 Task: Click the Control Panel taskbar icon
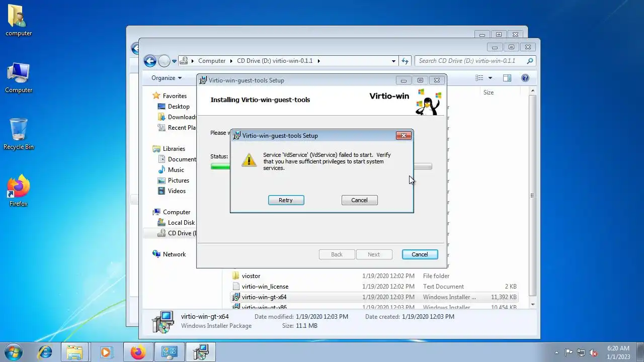[169, 352]
